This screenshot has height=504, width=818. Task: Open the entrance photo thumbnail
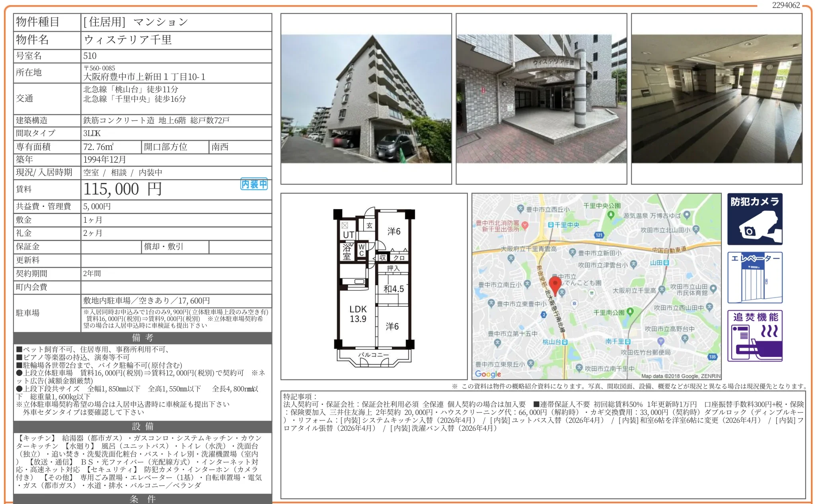(x=541, y=99)
